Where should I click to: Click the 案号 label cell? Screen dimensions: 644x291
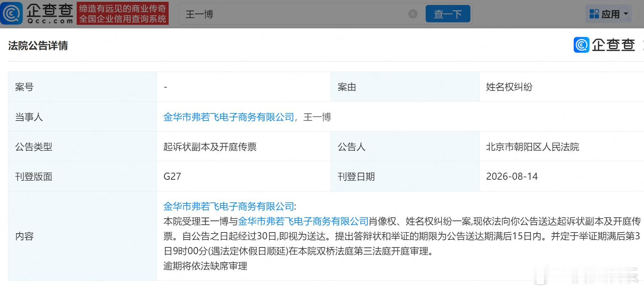[x=82, y=87]
